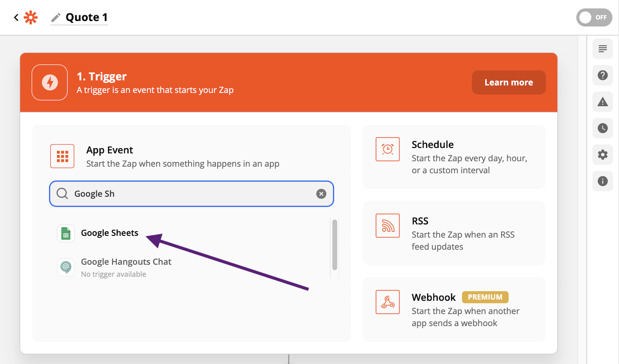Open the App Event grid icon
The image size is (619, 364).
click(x=62, y=156)
